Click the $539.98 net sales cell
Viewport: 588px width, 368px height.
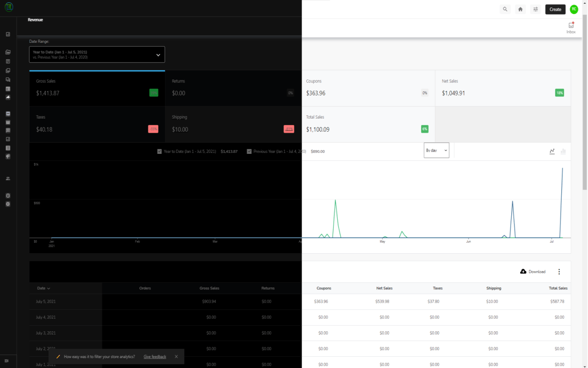click(382, 301)
